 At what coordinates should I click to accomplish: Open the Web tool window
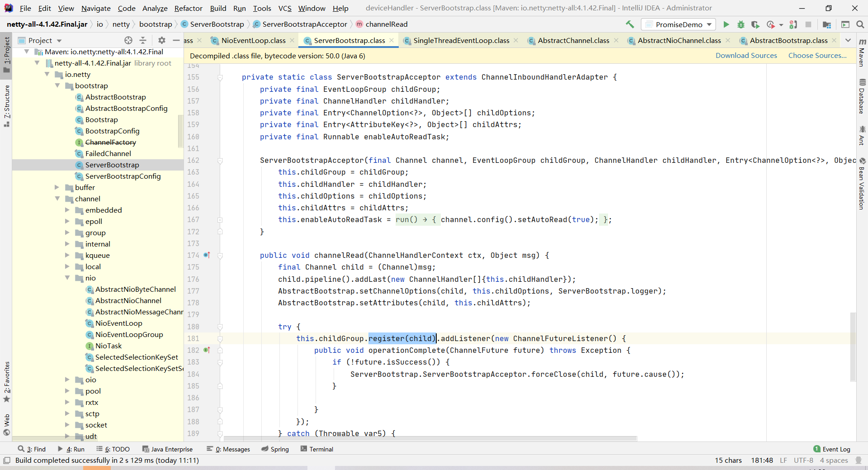tap(6, 424)
